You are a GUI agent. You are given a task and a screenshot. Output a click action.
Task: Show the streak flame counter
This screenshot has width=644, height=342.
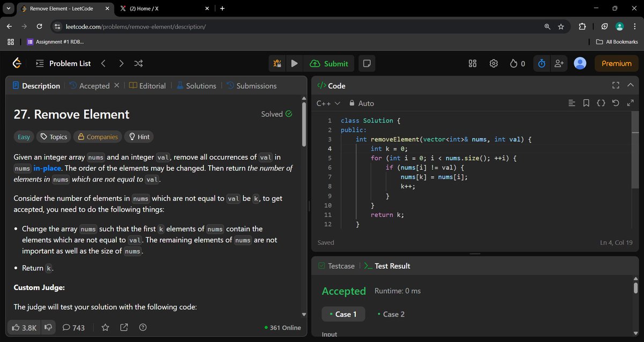[x=517, y=63]
